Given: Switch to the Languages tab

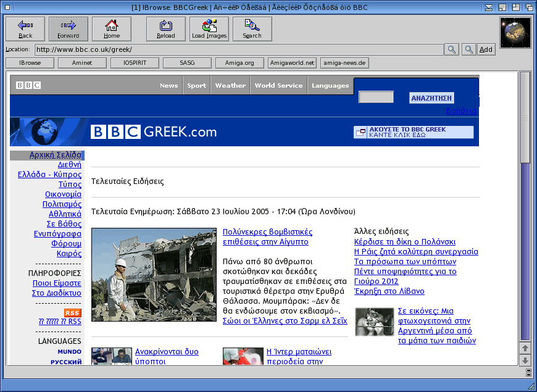Looking at the screenshot, I should (330, 85).
